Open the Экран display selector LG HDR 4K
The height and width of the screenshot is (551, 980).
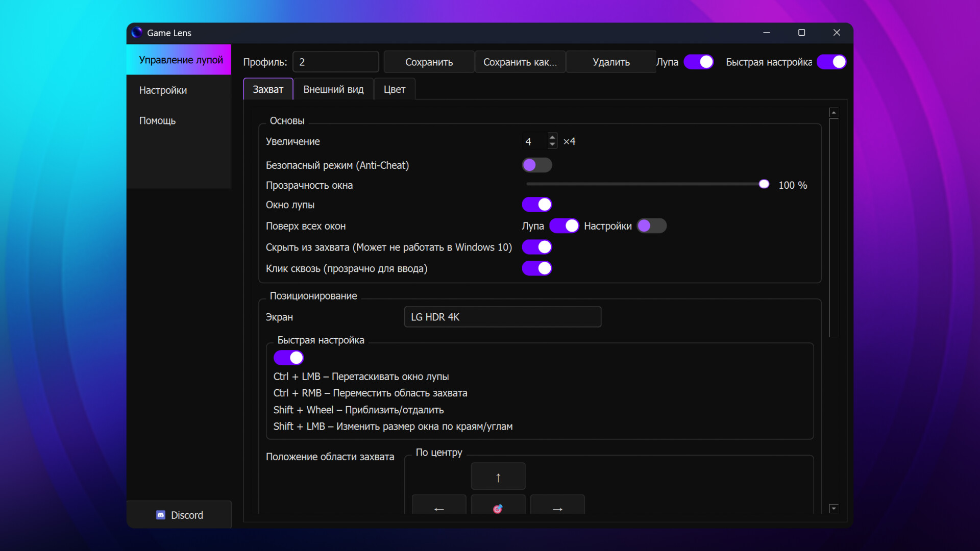(502, 317)
